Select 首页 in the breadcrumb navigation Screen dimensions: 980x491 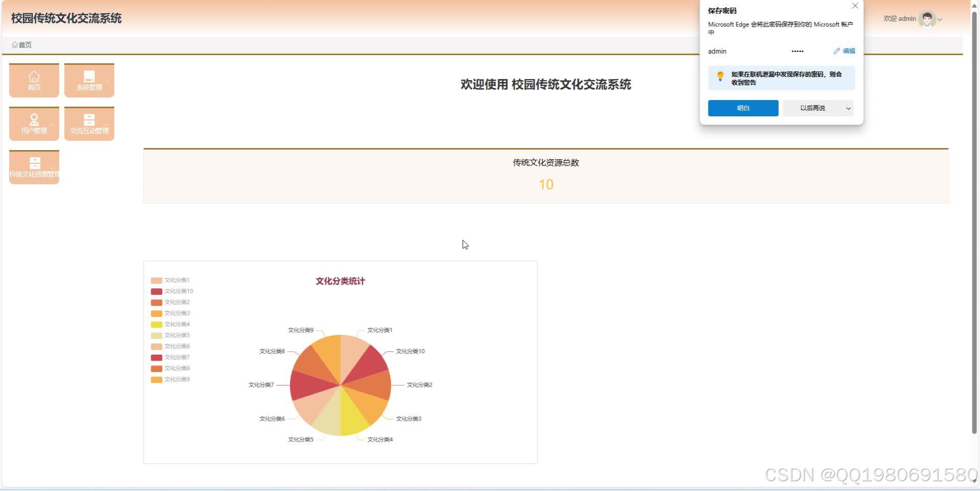(24, 44)
